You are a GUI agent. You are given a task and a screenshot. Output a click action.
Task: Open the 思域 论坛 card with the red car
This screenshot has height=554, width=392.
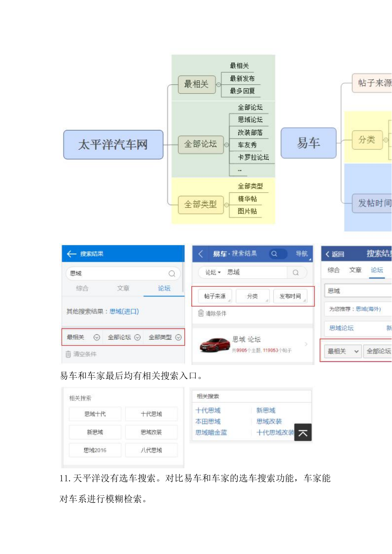[253, 344]
